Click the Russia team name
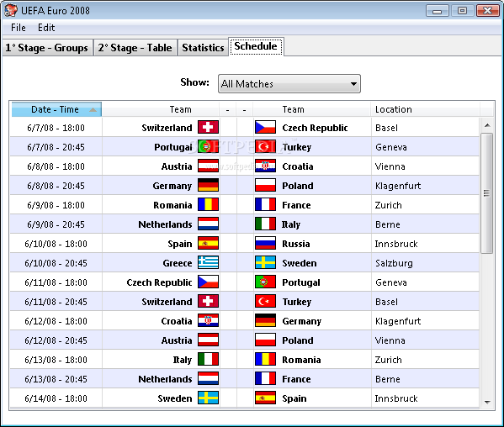Viewport: 504px width, 427px height. point(296,244)
